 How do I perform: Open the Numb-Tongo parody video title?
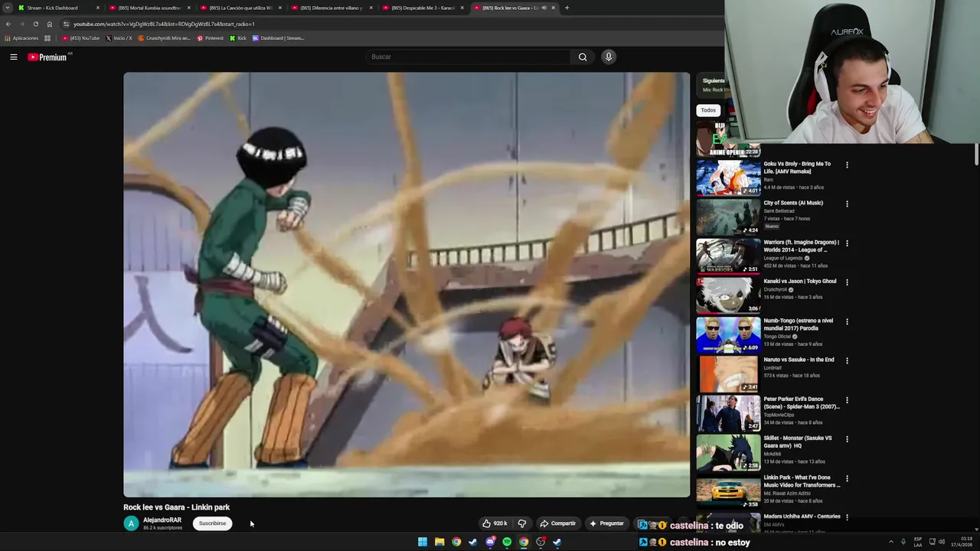pos(799,324)
